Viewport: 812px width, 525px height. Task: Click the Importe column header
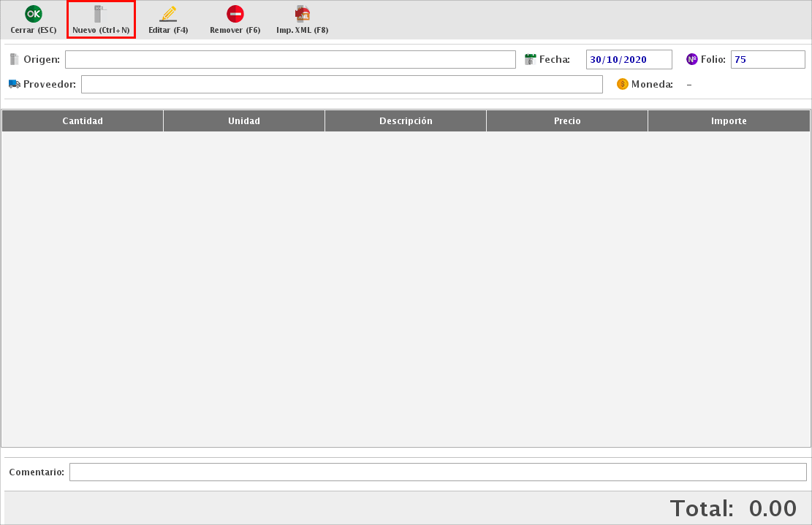click(x=729, y=121)
